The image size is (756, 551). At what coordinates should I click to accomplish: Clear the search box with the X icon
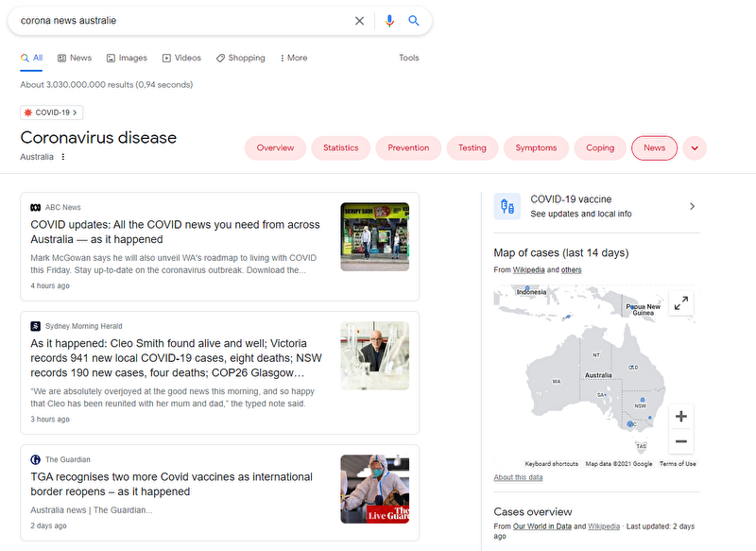pos(359,21)
